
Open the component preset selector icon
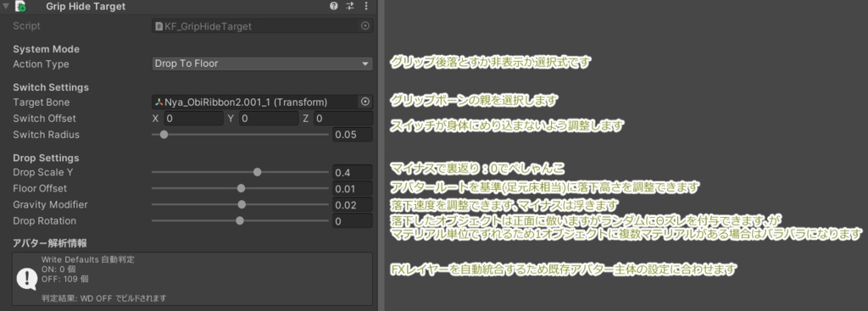coord(350,6)
